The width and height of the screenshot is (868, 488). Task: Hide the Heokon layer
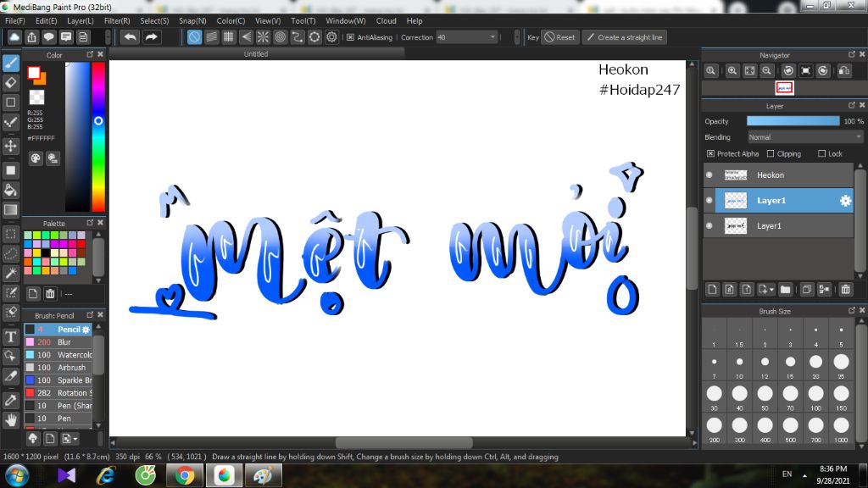[x=709, y=175]
